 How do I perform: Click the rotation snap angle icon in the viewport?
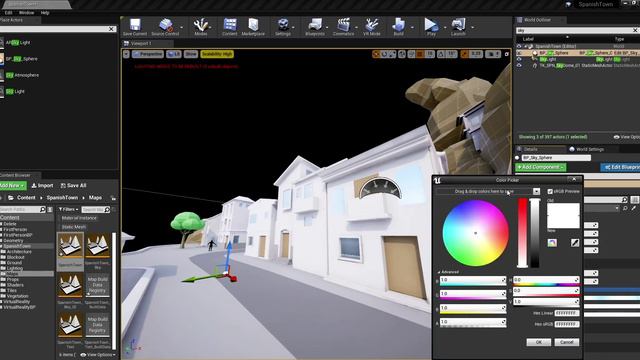pos(441,54)
